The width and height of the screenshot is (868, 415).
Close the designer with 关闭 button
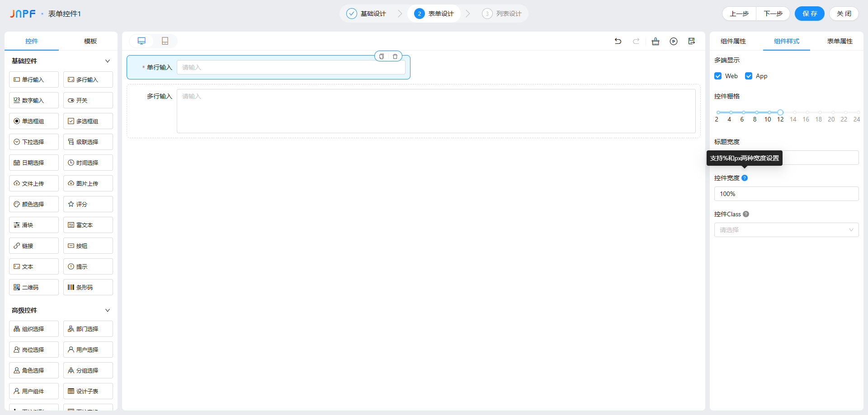(x=844, y=14)
